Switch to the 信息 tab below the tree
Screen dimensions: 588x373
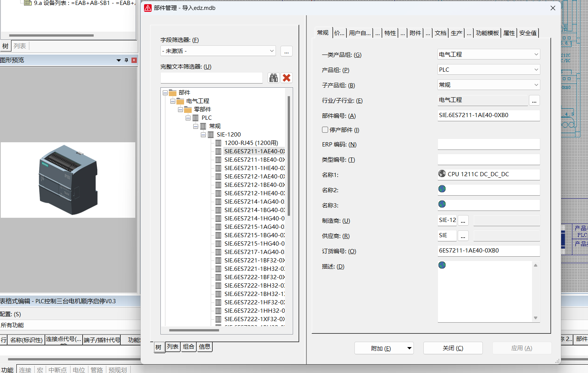click(205, 347)
